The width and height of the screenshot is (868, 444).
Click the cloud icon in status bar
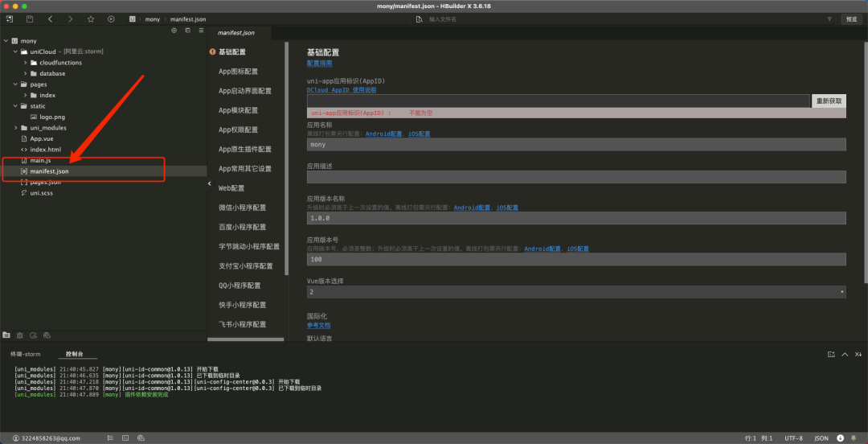click(x=141, y=438)
